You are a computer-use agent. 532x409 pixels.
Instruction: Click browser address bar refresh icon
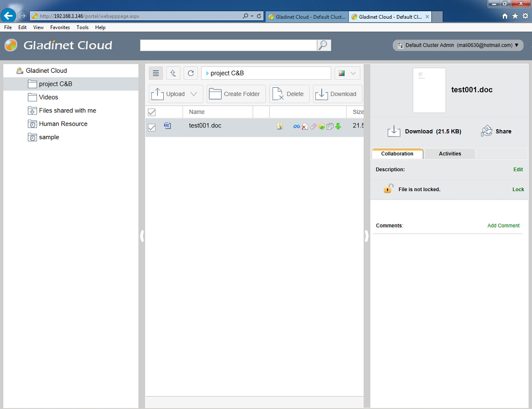[259, 16]
